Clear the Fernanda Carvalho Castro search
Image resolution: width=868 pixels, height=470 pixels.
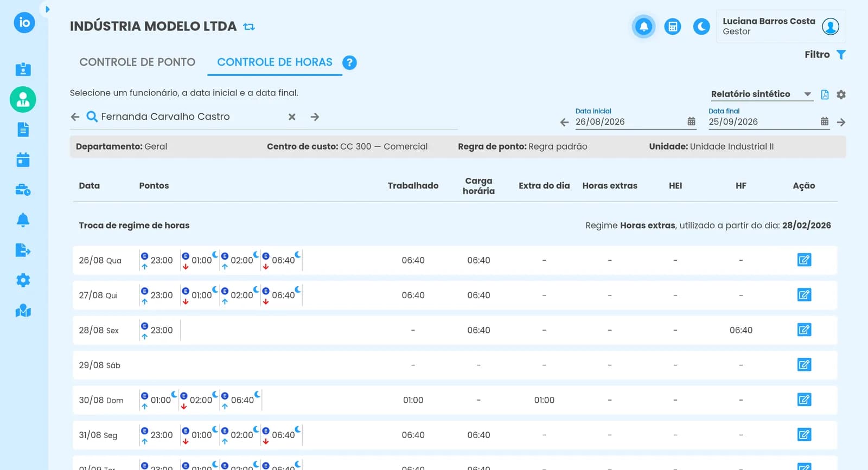(x=292, y=117)
